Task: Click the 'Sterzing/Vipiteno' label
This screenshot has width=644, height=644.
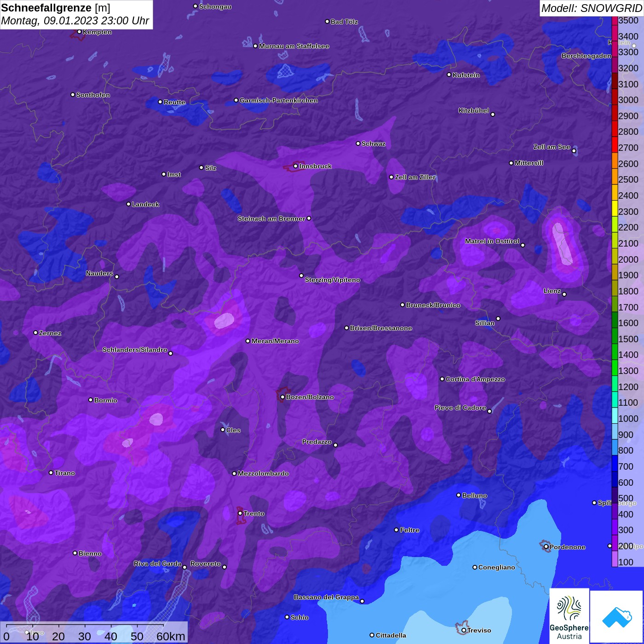Action: (x=333, y=280)
